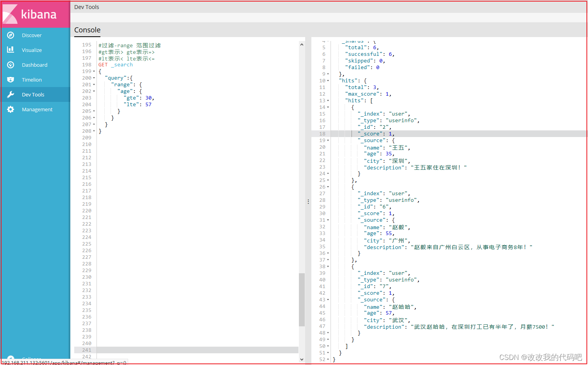The height and width of the screenshot is (365, 588).
Task: Click the "city": "武汉" output line
Action: point(387,320)
